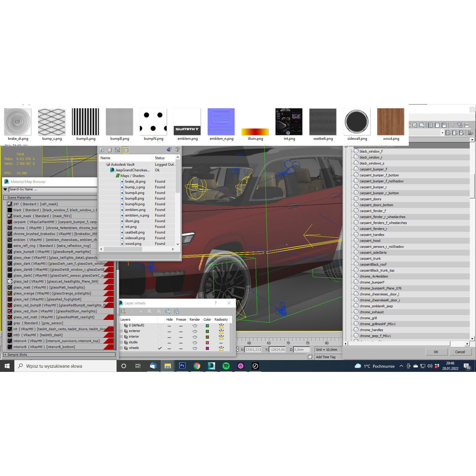Create a new layer in Layer dialog

click(123, 311)
